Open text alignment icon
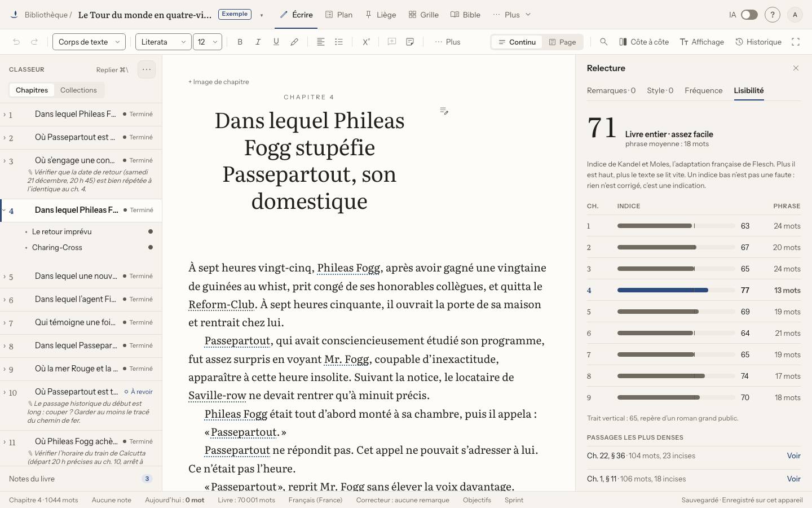 pos(321,42)
